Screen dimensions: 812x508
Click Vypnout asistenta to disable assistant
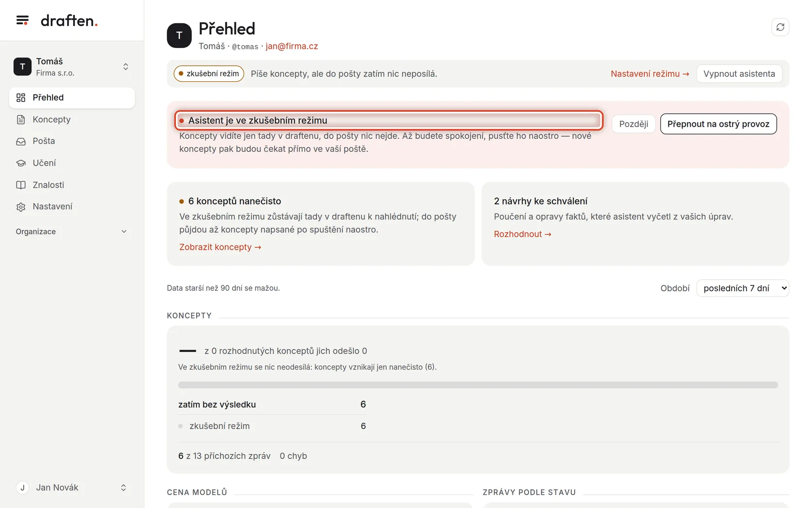(739, 74)
